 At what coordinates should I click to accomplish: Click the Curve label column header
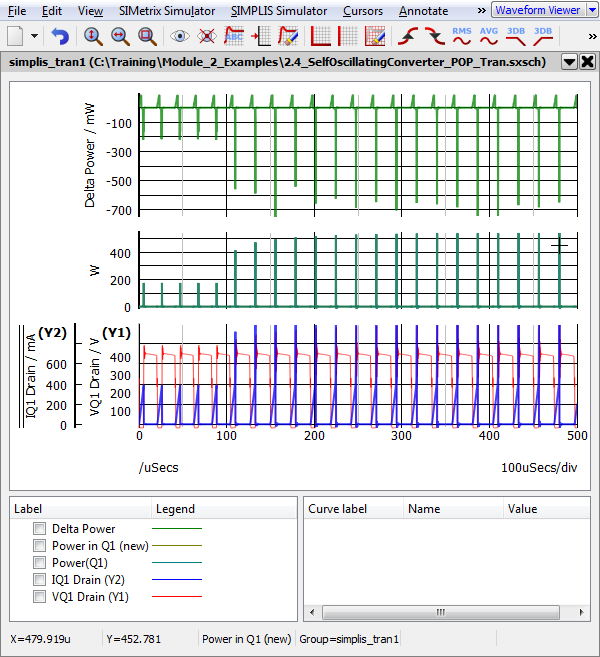[337, 509]
